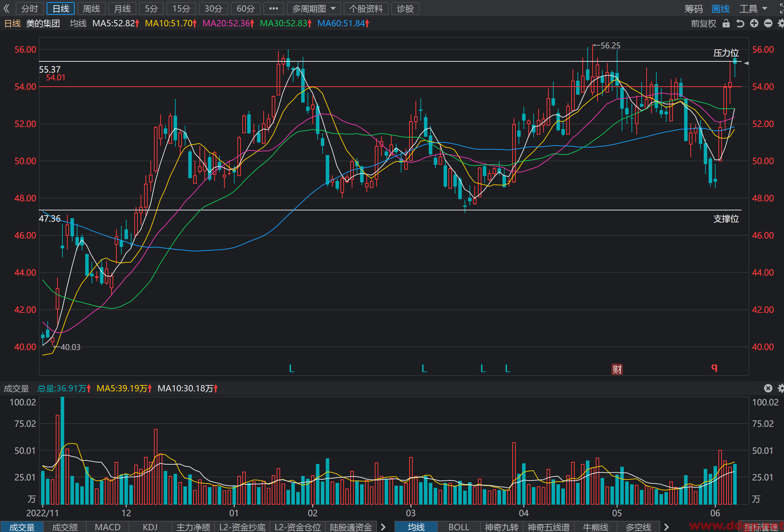This screenshot has height=532, width=784.
Task: Select the 神奇五线谱 overlay tab
Action: 548,527
